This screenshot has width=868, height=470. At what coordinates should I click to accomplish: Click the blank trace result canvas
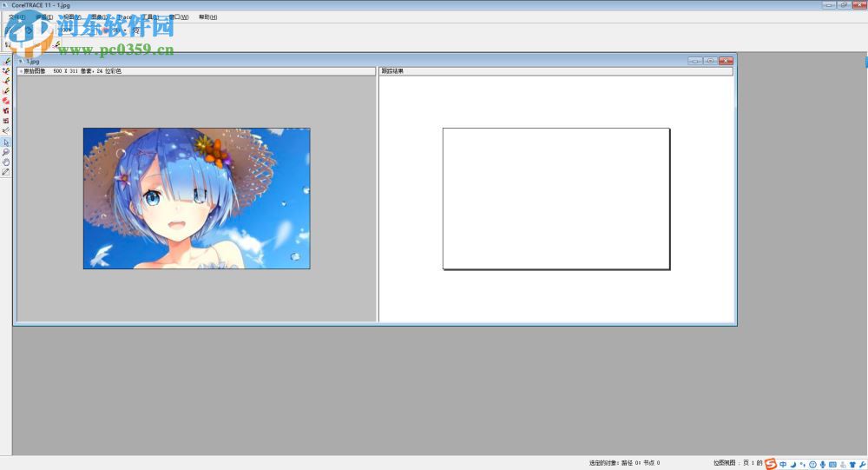click(556, 199)
